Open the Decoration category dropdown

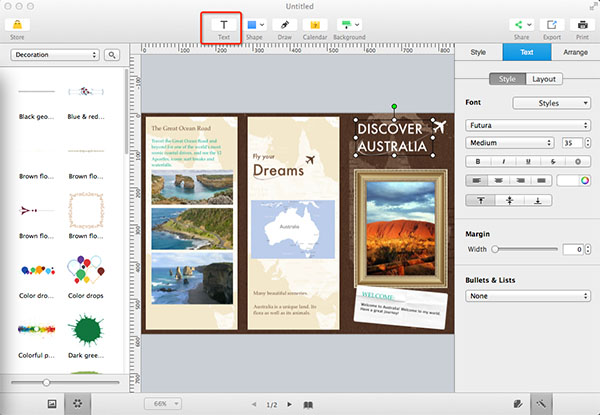[x=55, y=55]
